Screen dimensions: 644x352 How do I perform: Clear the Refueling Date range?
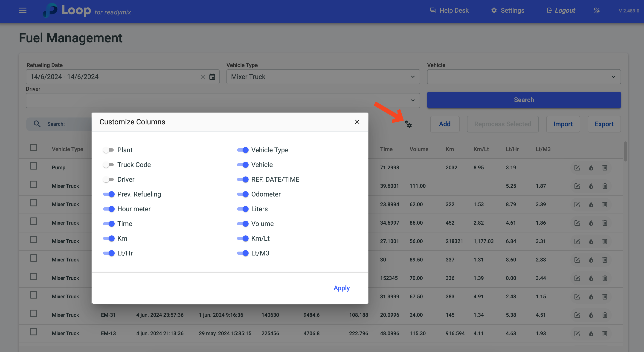click(203, 77)
